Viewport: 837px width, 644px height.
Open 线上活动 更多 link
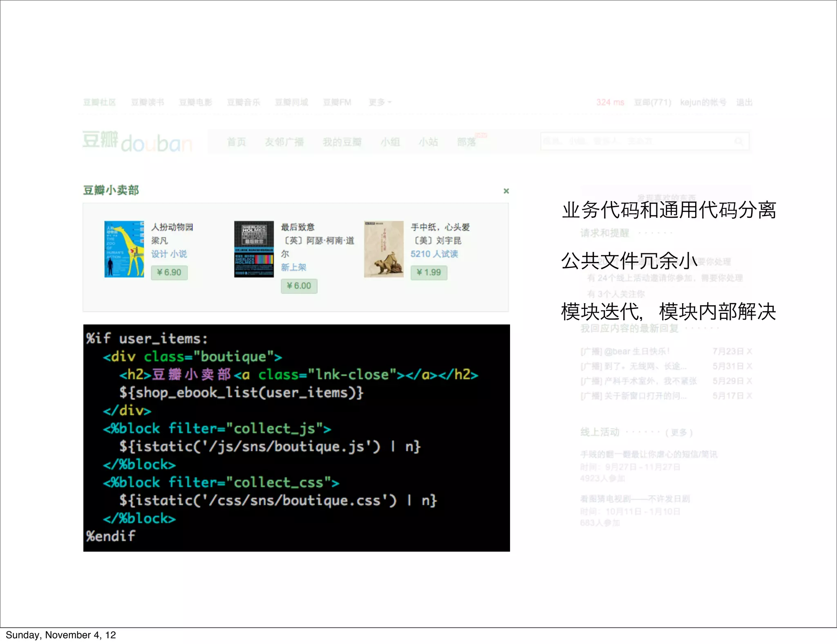(x=679, y=432)
